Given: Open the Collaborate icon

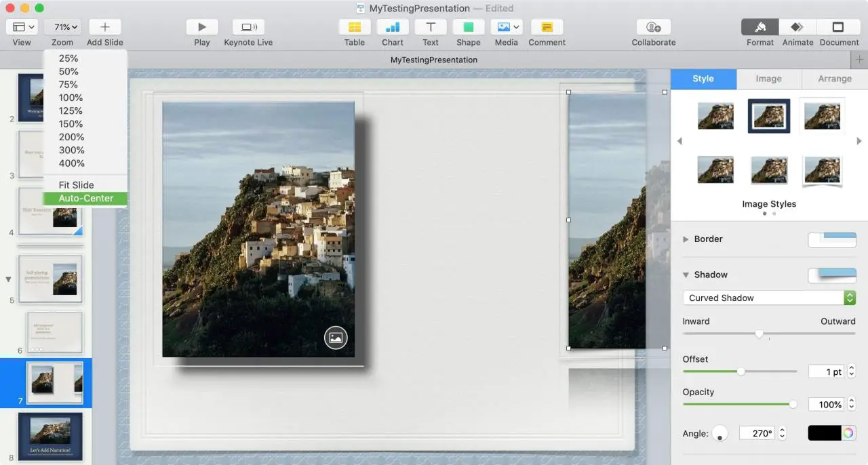Looking at the screenshot, I should coord(653,27).
